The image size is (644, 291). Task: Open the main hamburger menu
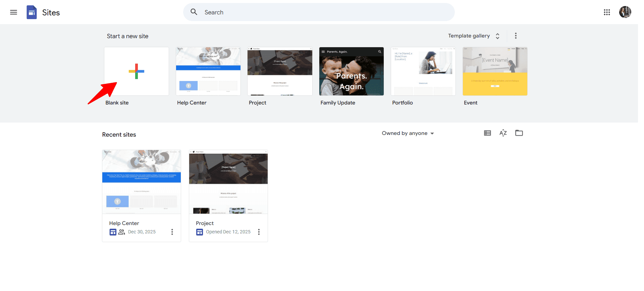pos(13,12)
